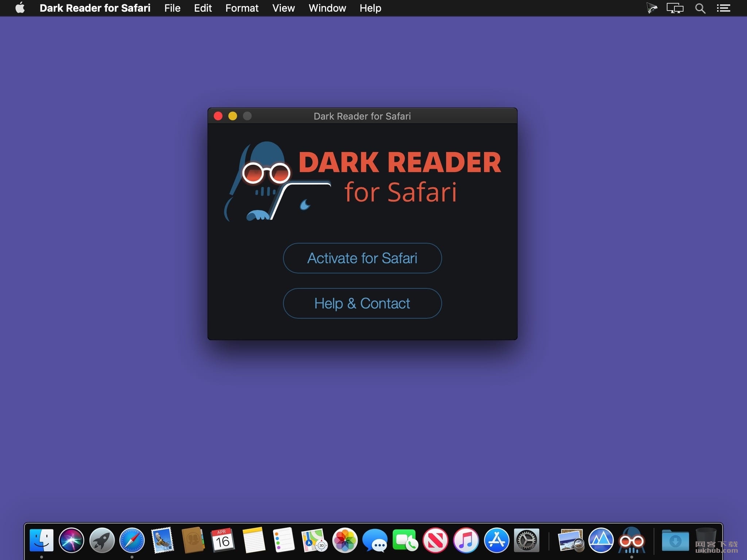Viewport: 747px width, 560px height.
Task: Open the Downloads folder in the Dock
Action: [675, 540]
